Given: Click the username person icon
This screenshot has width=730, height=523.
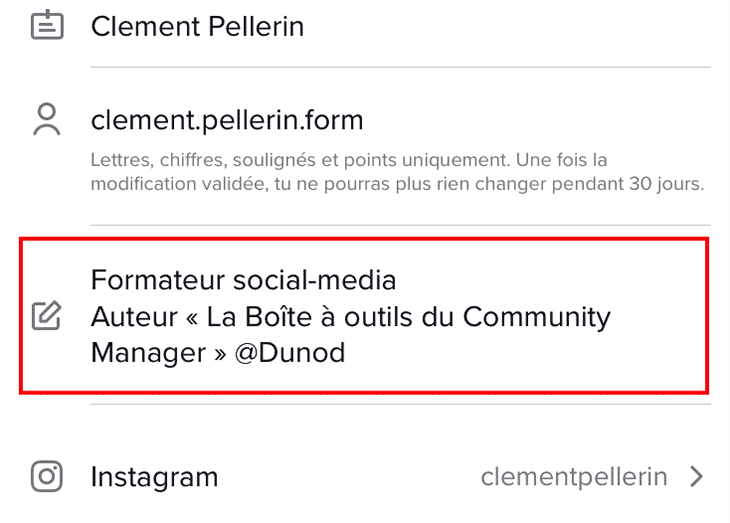Looking at the screenshot, I should (46, 119).
